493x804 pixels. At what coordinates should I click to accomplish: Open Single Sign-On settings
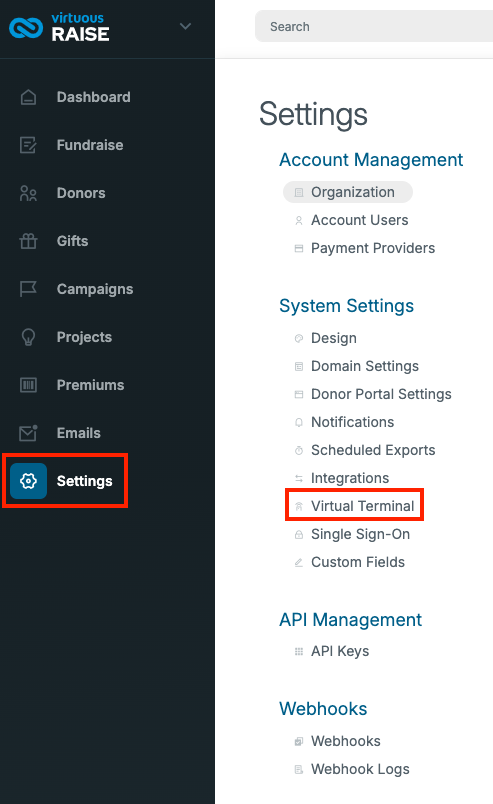click(361, 534)
